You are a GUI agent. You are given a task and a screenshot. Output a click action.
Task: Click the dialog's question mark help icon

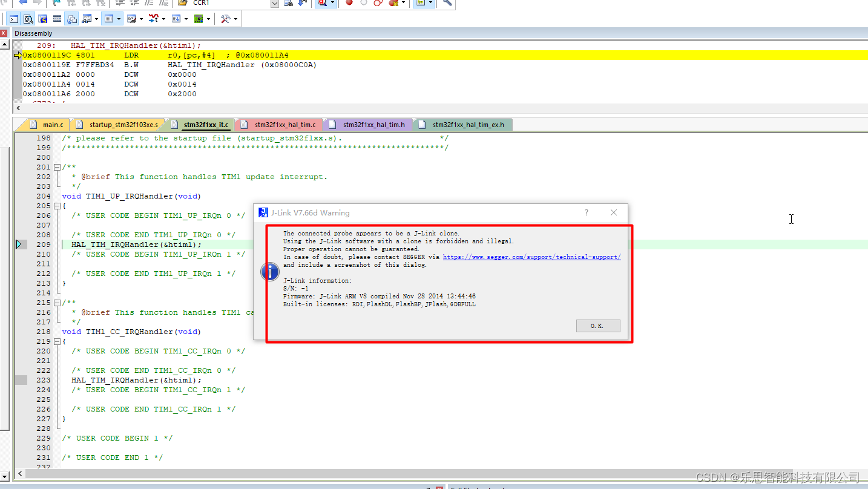pos(587,213)
